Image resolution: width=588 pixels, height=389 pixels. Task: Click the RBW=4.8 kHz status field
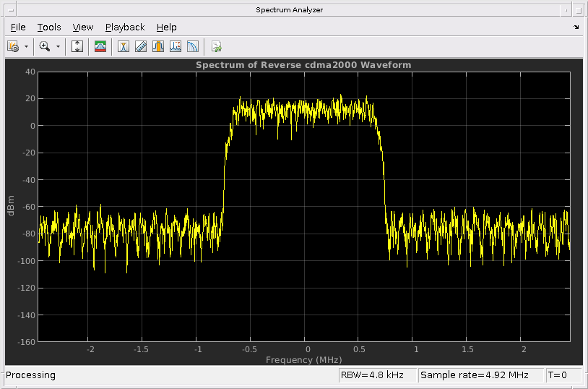pos(378,375)
